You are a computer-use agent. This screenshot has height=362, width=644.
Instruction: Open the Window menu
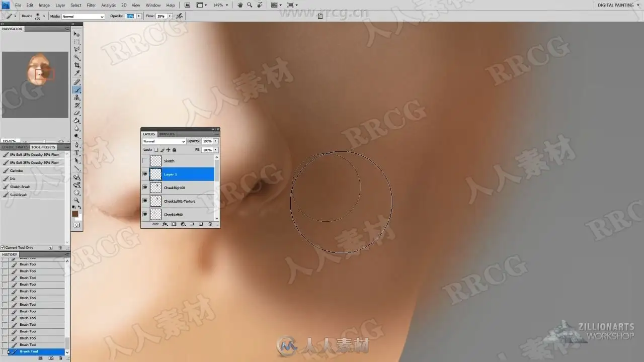[153, 5]
